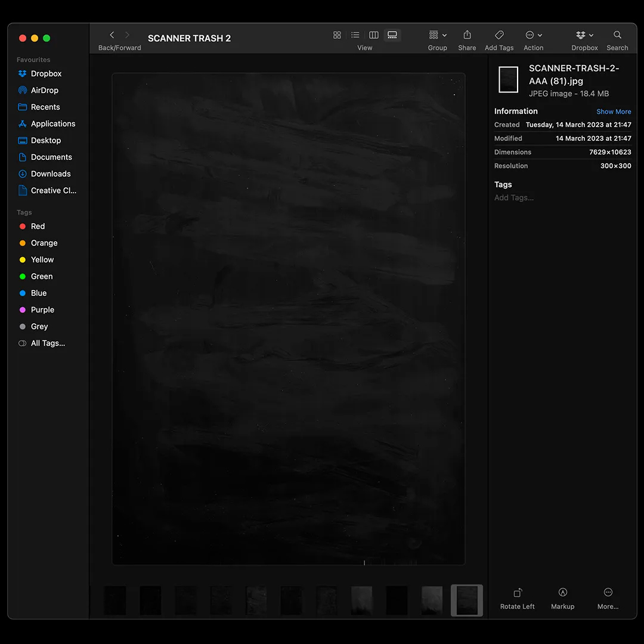Open AirDrop in the sidebar
644x644 pixels.
click(45, 90)
